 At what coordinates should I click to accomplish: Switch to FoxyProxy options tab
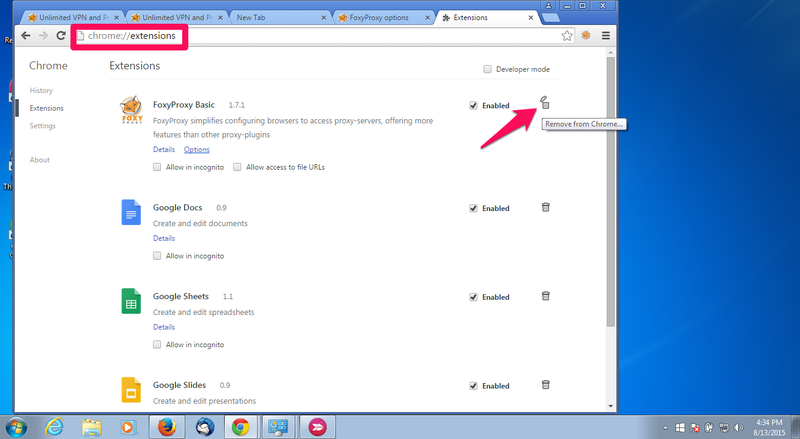click(384, 17)
